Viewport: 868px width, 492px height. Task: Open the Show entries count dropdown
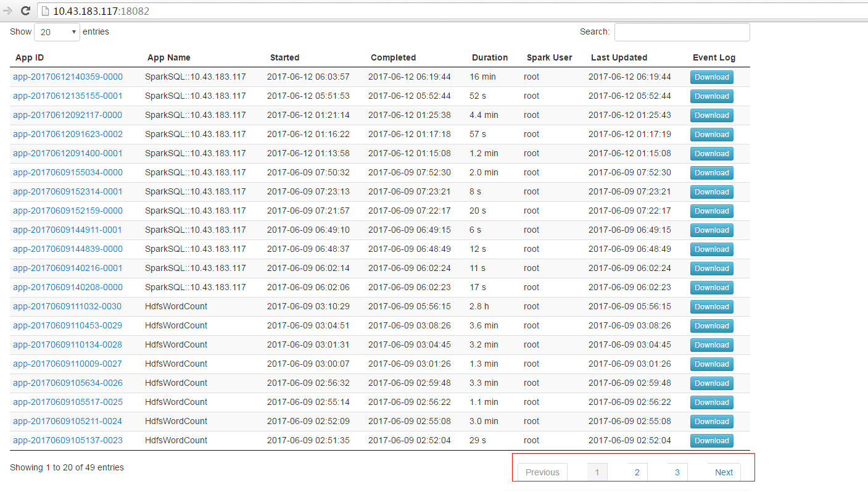coord(57,32)
